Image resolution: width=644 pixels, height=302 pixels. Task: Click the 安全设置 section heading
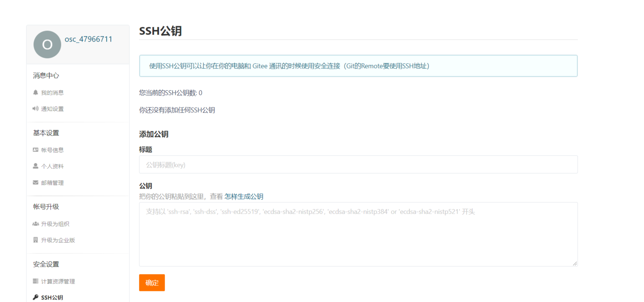point(46,264)
